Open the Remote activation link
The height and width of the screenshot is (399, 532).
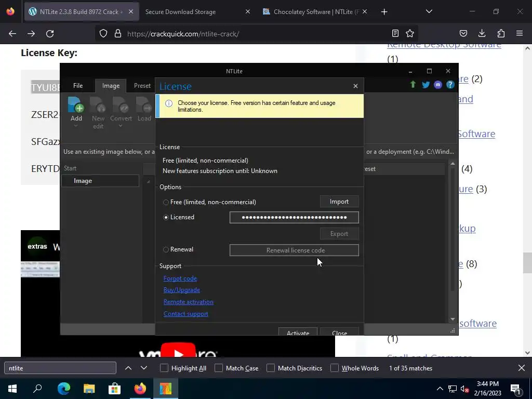[188, 302]
